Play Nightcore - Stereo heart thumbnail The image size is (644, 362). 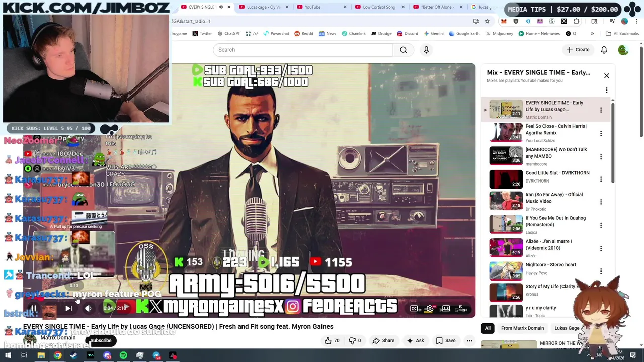pyautogui.click(x=506, y=270)
